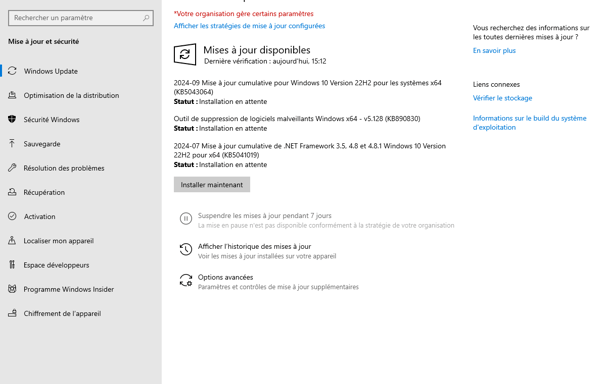Image resolution: width=606 pixels, height=384 pixels.
Task: Click the update history clock icon
Action: coord(186,250)
